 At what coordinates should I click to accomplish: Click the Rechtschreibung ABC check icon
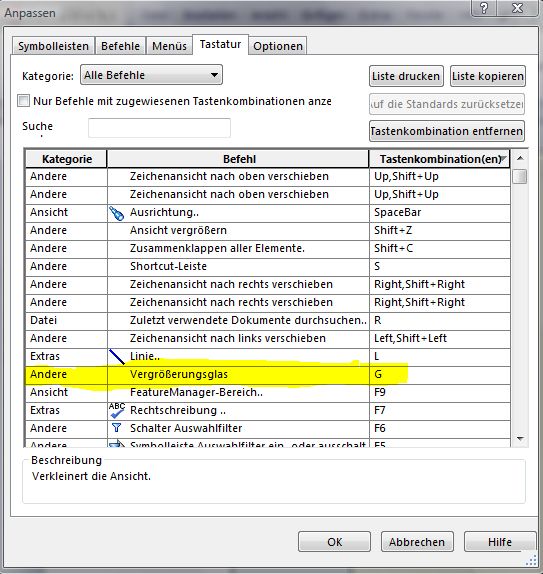coord(117,410)
